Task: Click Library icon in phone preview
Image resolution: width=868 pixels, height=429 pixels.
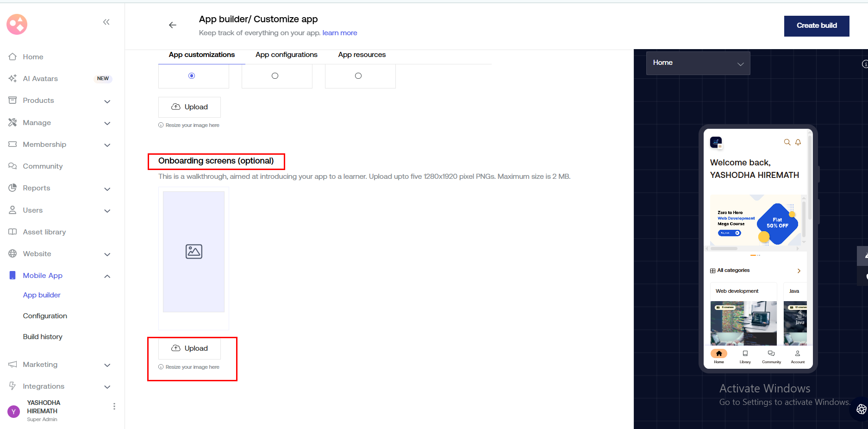Action: point(745,356)
